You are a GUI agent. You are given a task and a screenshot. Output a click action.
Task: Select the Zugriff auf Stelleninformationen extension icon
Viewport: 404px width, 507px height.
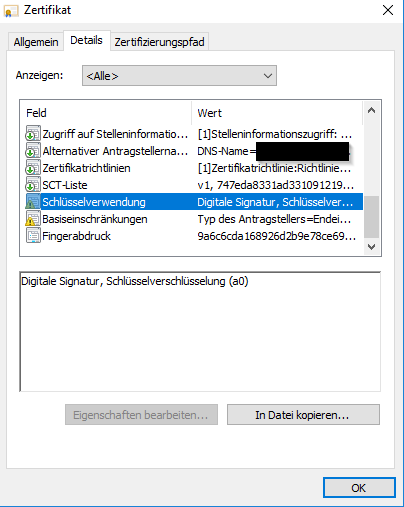click(33, 134)
